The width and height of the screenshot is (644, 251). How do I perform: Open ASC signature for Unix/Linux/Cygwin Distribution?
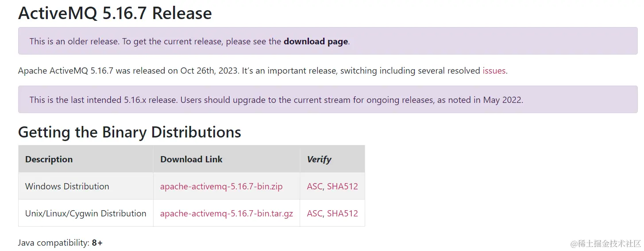coord(315,213)
